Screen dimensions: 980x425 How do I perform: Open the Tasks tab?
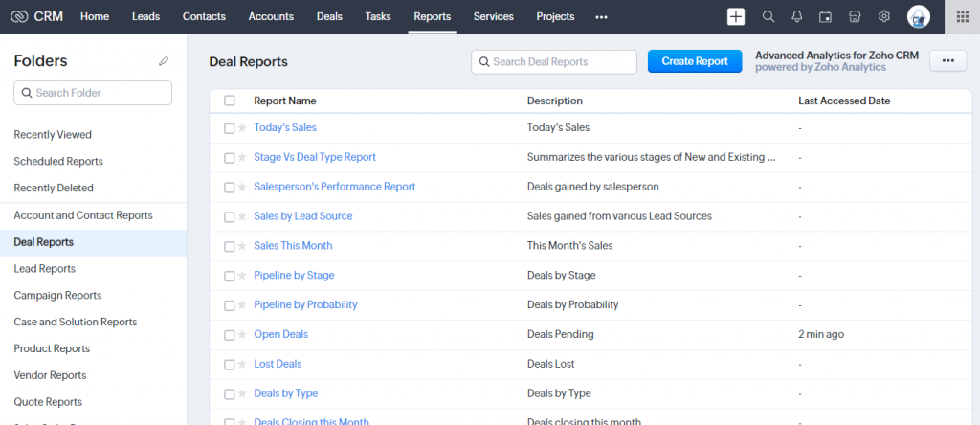click(x=378, y=17)
